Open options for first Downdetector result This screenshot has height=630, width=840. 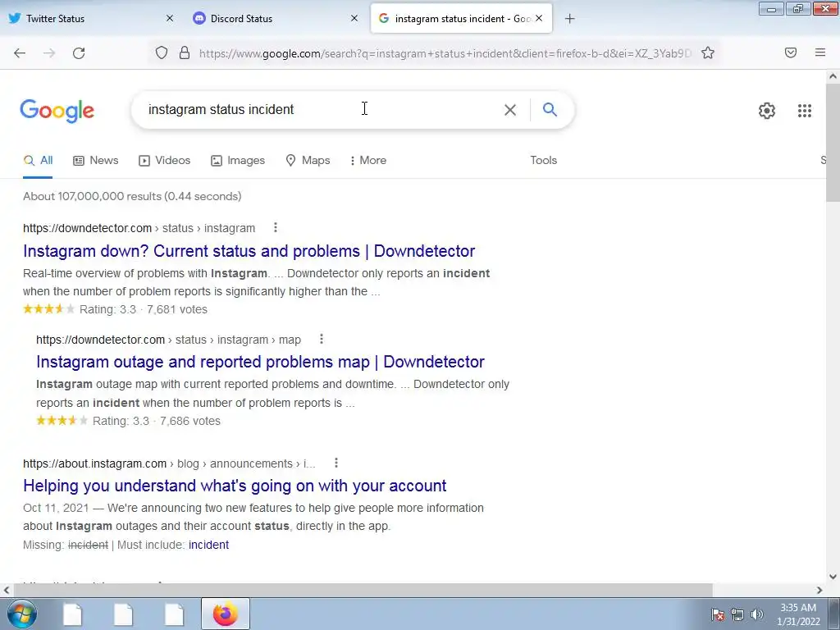pyautogui.click(x=276, y=228)
